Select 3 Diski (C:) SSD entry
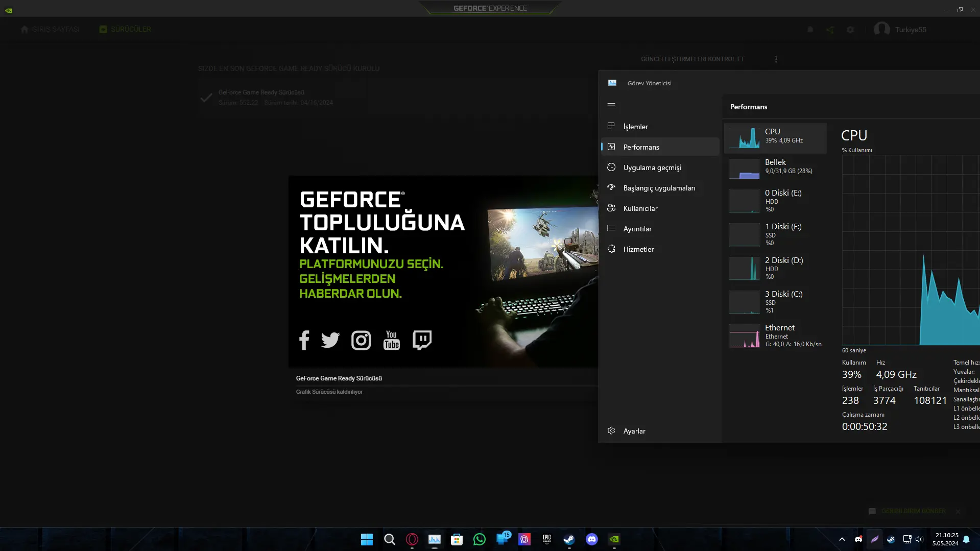980x551 pixels. pos(775,302)
